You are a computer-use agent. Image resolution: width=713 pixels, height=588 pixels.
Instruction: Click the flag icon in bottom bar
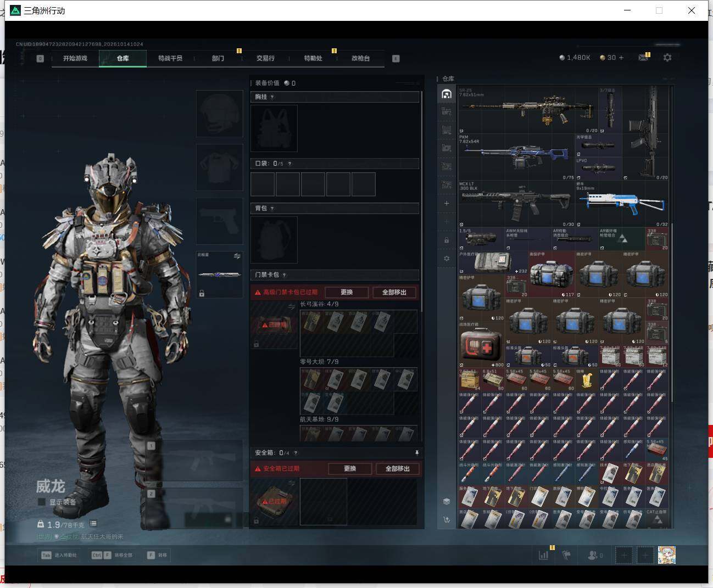click(x=566, y=555)
